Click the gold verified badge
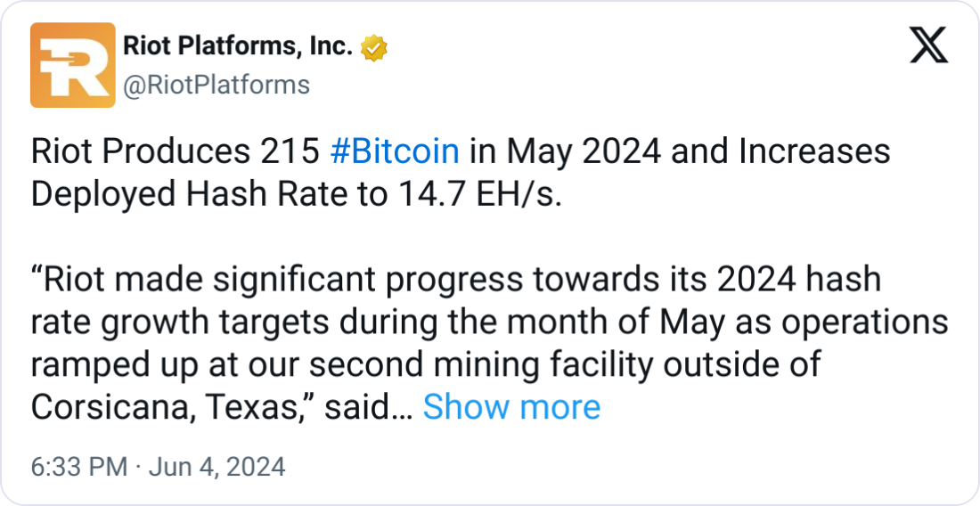This screenshot has width=980, height=506. [374, 48]
